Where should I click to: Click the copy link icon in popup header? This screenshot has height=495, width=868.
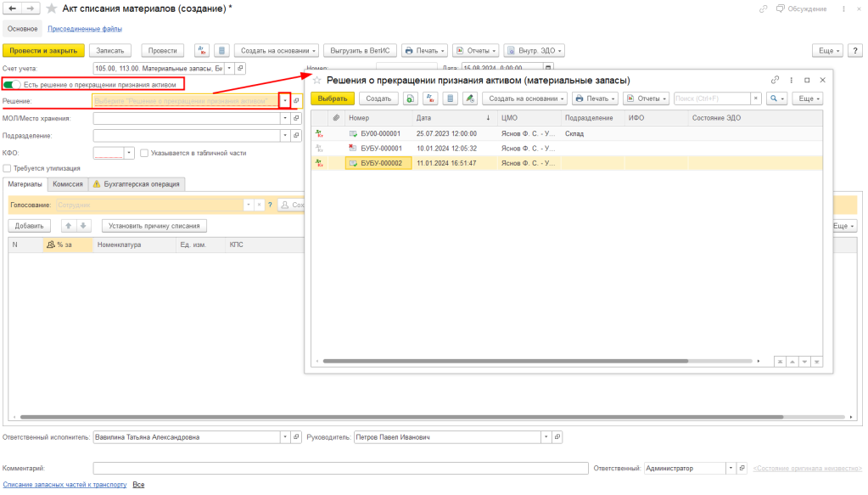pos(775,80)
